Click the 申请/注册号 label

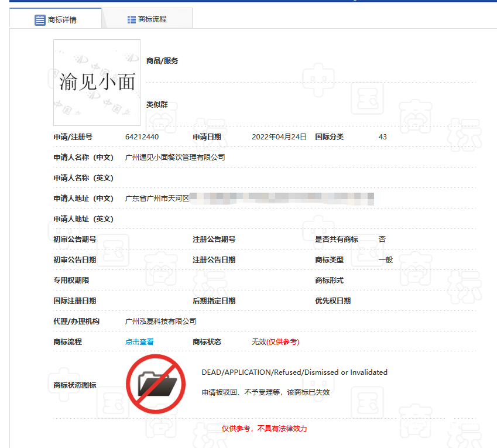(x=73, y=137)
